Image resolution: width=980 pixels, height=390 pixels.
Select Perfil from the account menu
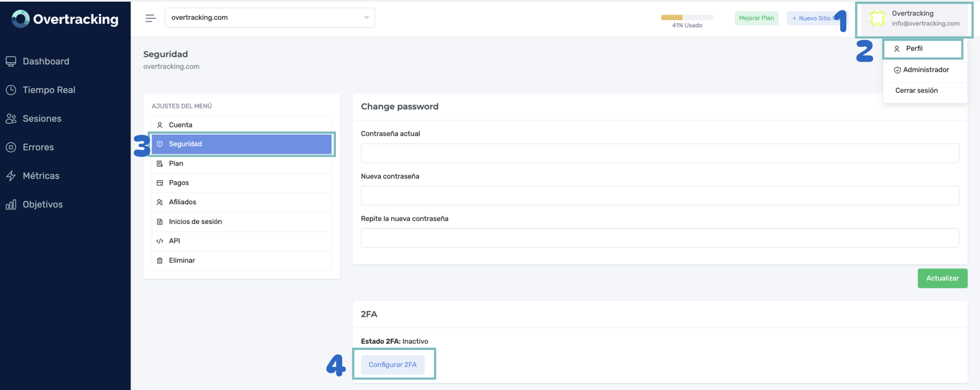(923, 49)
